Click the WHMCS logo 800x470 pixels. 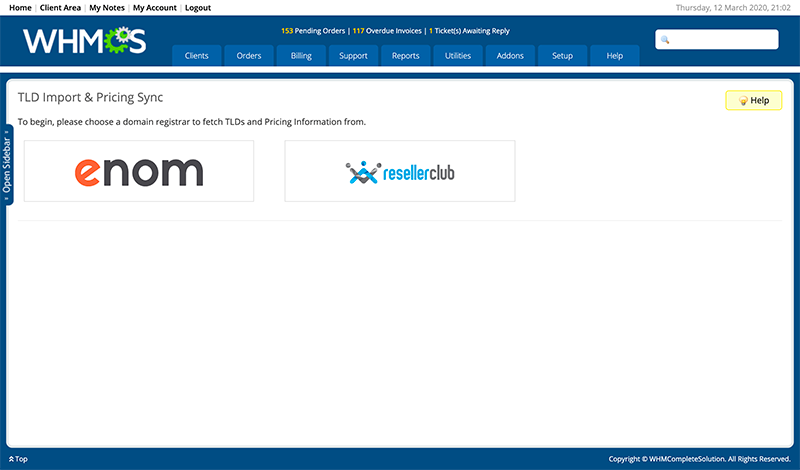pos(85,41)
